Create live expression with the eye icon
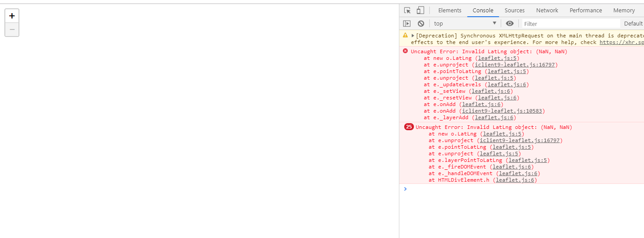The width and height of the screenshot is (644, 238). (510, 23)
